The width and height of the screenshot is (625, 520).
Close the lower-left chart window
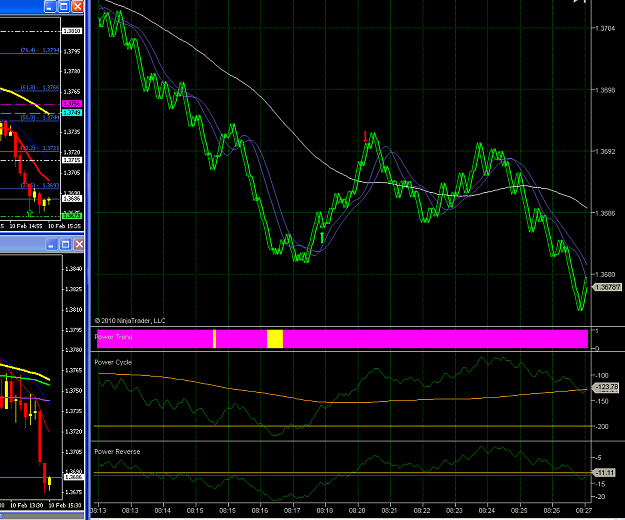[79, 244]
